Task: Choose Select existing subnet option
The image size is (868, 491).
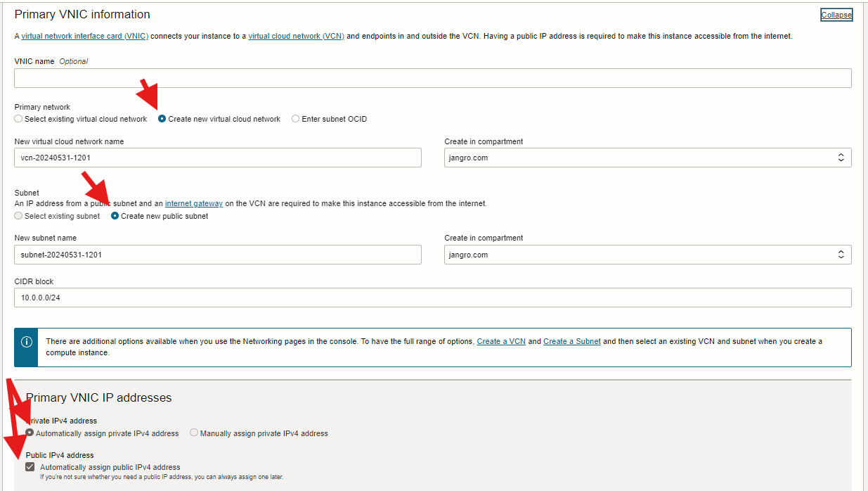Action: pyautogui.click(x=18, y=216)
